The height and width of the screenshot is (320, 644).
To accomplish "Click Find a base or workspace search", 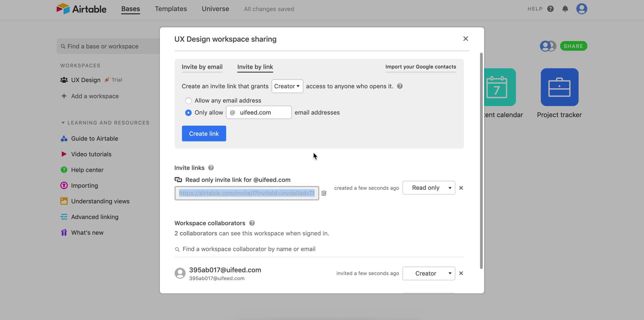I will point(108,46).
